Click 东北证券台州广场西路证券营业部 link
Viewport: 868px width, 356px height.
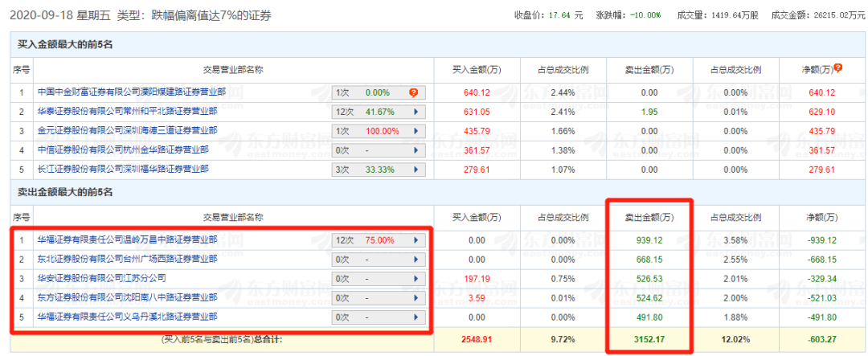point(127,259)
